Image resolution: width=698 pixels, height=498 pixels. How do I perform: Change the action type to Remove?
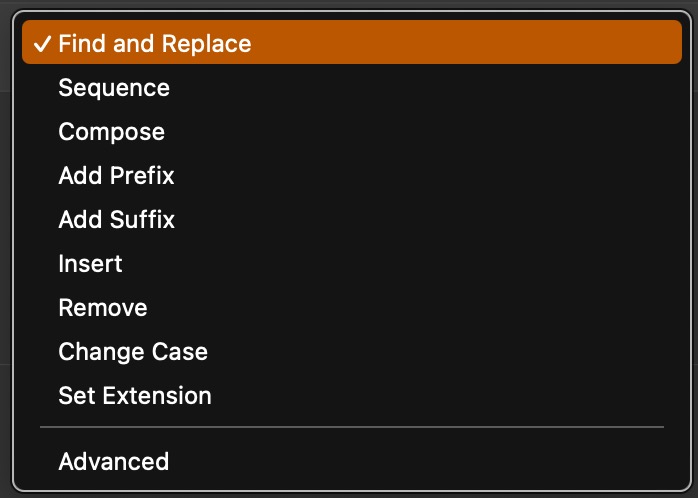103,308
